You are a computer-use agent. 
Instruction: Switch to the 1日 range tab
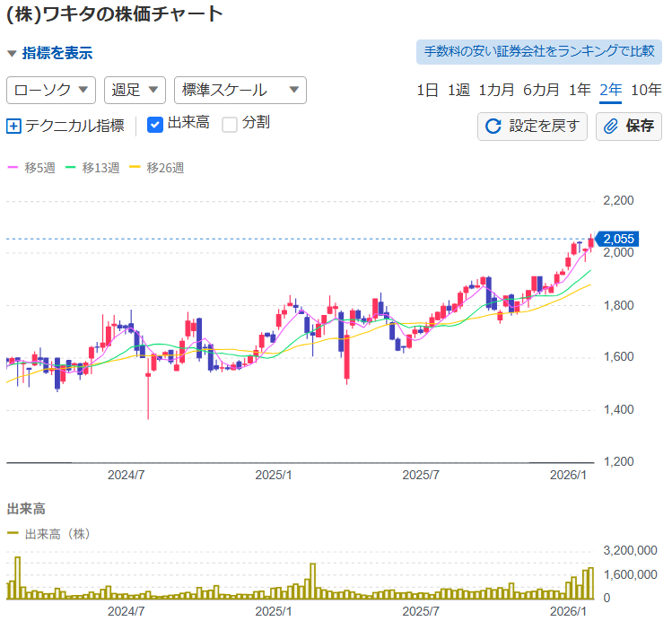click(427, 90)
